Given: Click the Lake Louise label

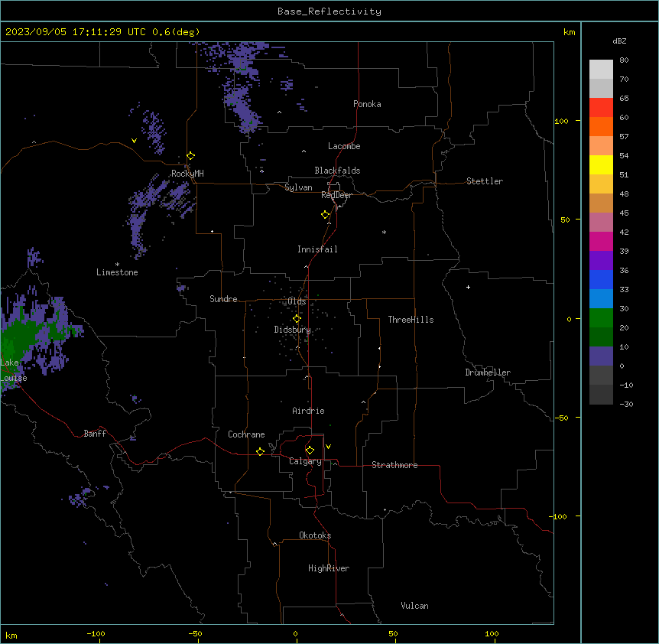Looking at the screenshot, I should click(x=14, y=370).
